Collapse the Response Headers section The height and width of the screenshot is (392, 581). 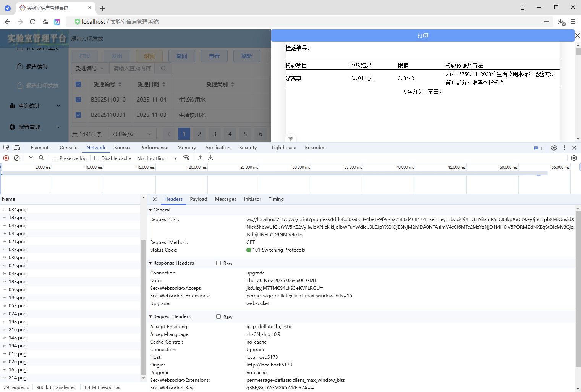[x=151, y=263]
